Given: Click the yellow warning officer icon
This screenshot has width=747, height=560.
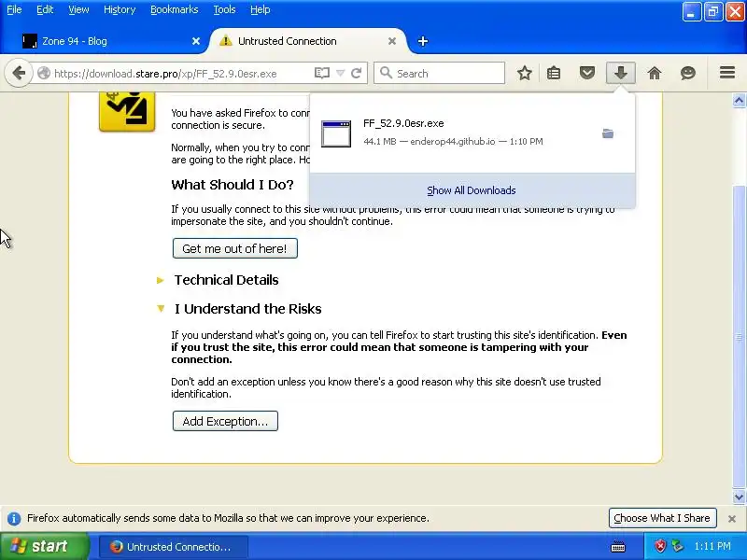Looking at the screenshot, I should coord(127,110).
